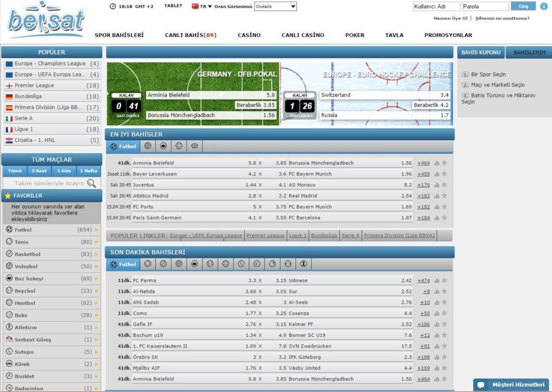The width and height of the screenshot is (552, 392).
Task: Star the Gefle IF vs Kalmar FF match
Action: pos(444,324)
